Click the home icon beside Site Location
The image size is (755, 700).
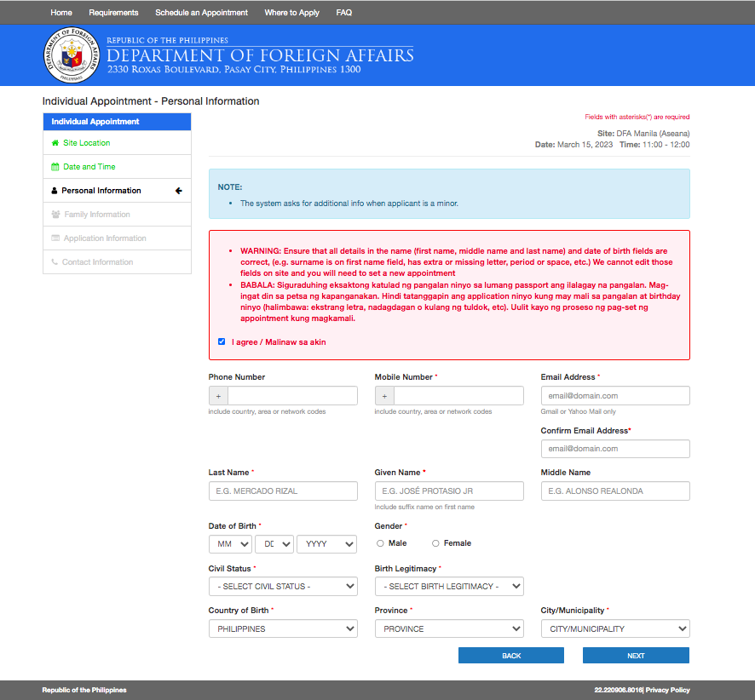tap(55, 143)
